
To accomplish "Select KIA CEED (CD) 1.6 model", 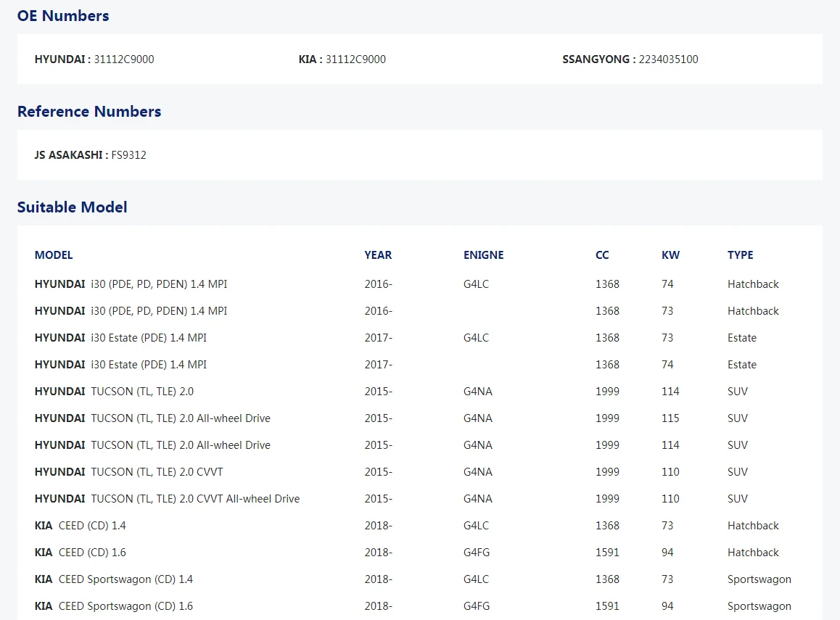I will [x=81, y=553].
